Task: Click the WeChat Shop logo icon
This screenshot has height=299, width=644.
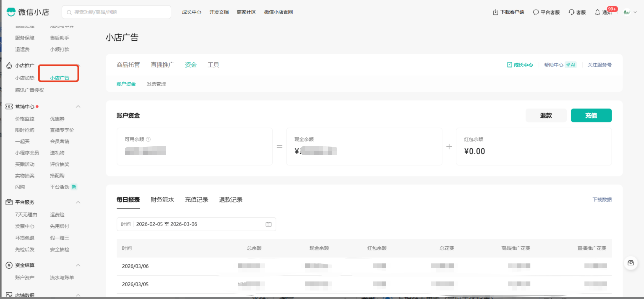Action: coord(11,12)
